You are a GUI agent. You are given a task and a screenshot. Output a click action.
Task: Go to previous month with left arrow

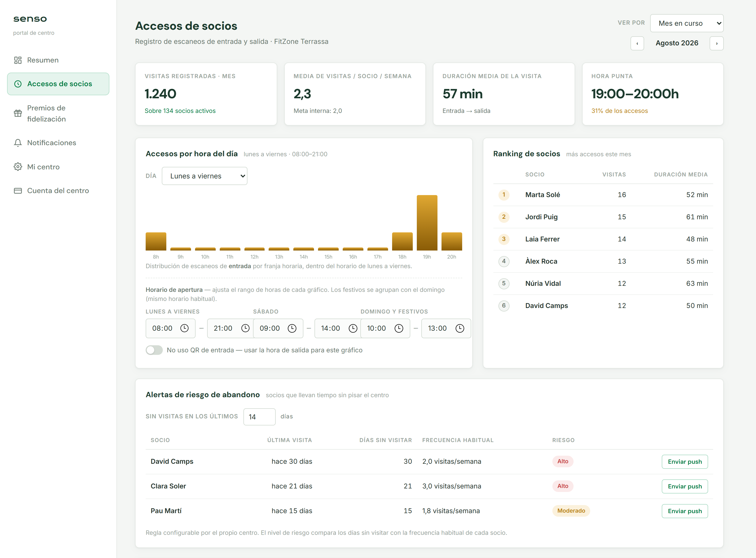(x=637, y=43)
